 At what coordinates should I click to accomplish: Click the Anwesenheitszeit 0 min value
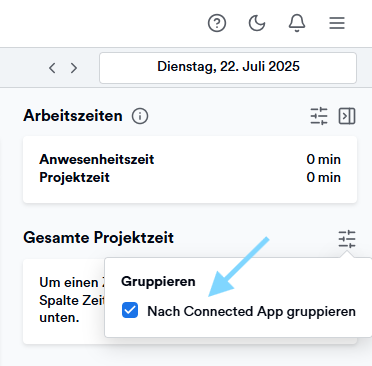324,159
